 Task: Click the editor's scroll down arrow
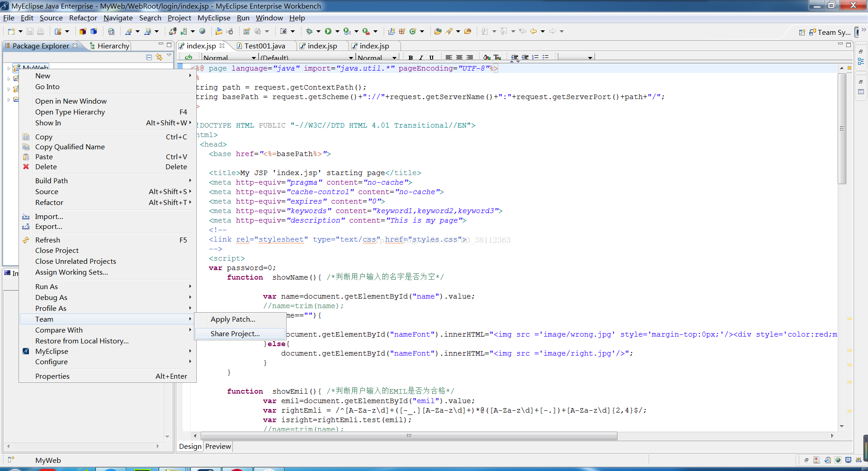click(x=842, y=426)
